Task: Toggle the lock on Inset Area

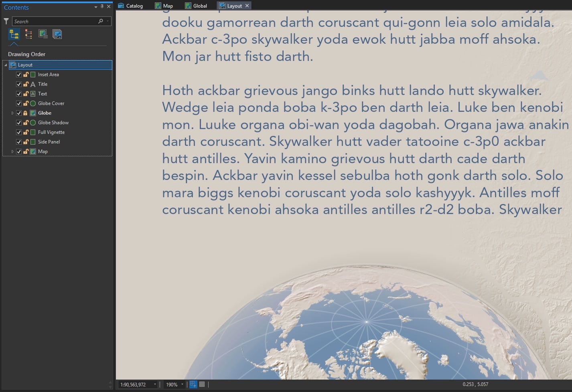Action: point(26,75)
